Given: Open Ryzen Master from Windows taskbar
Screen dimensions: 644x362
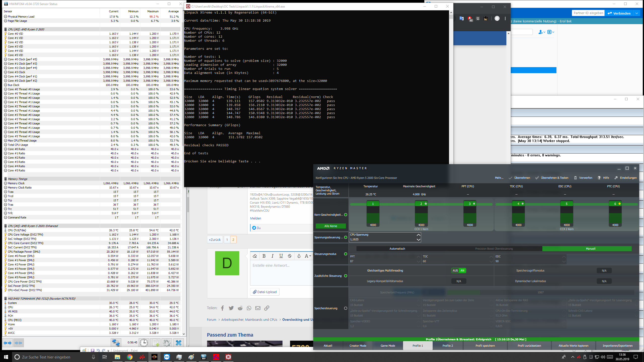Looking at the screenshot, I should coord(154,357).
